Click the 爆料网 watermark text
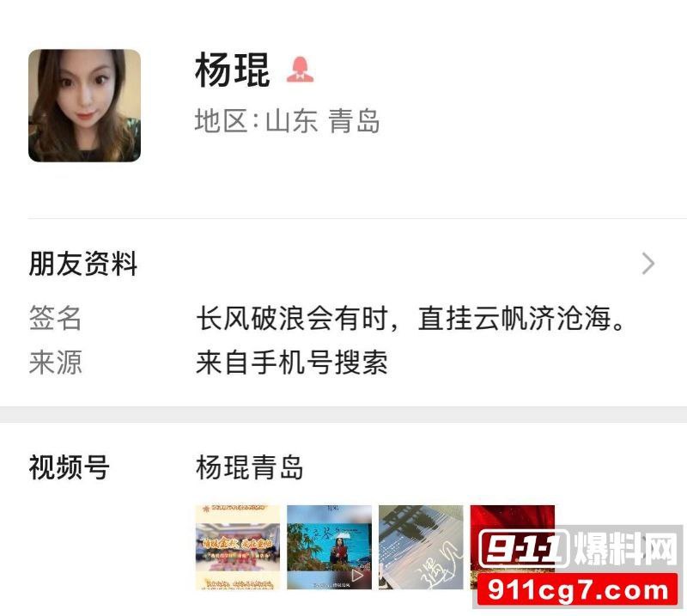This screenshot has width=687, height=616. tap(626, 548)
